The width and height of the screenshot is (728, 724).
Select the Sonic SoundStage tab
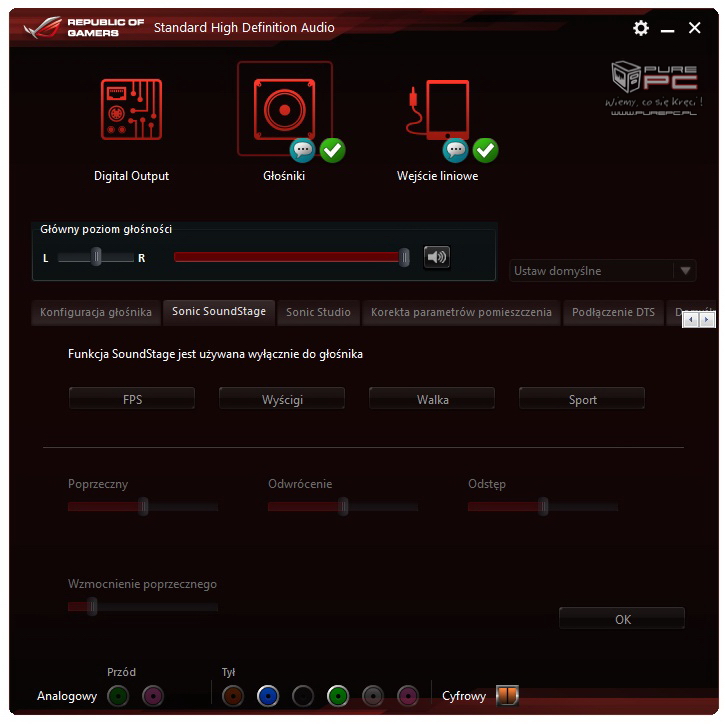point(219,312)
